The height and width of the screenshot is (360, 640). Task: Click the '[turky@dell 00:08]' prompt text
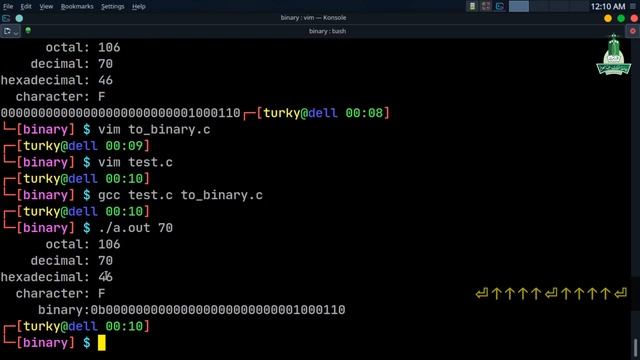coord(323,113)
